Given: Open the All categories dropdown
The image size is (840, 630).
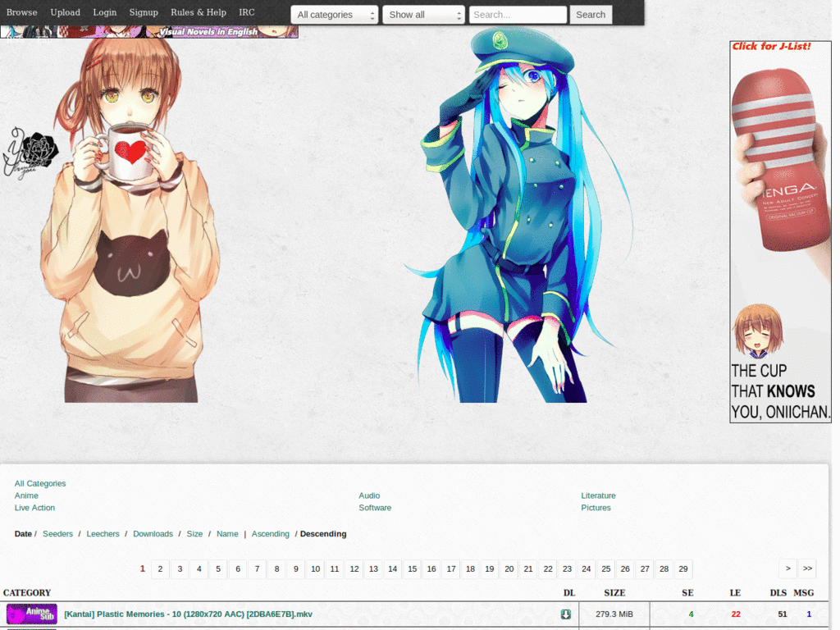Looking at the screenshot, I should pos(335,15).
